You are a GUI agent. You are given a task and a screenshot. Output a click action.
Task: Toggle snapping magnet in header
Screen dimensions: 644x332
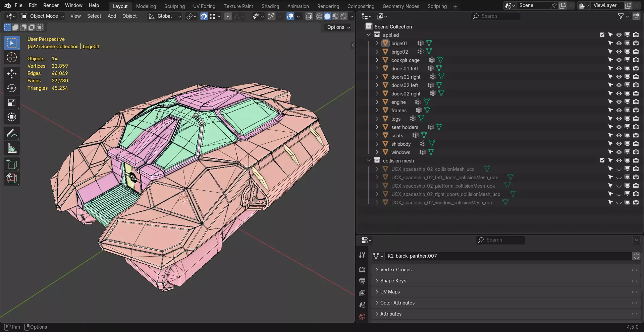(204, 16)
